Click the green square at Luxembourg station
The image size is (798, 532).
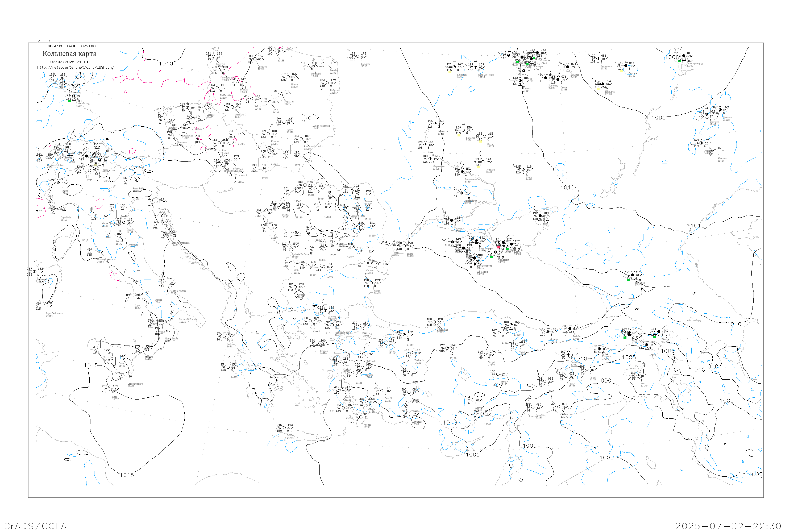tap(69, 101)
